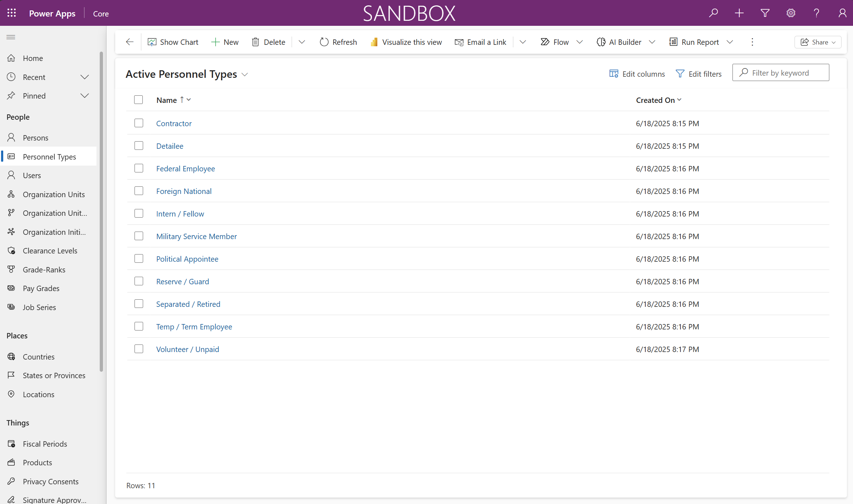Check the Intern / Fellow row checkbox
853x504 pixels.
pyautogui.click(x=139, y=213)
